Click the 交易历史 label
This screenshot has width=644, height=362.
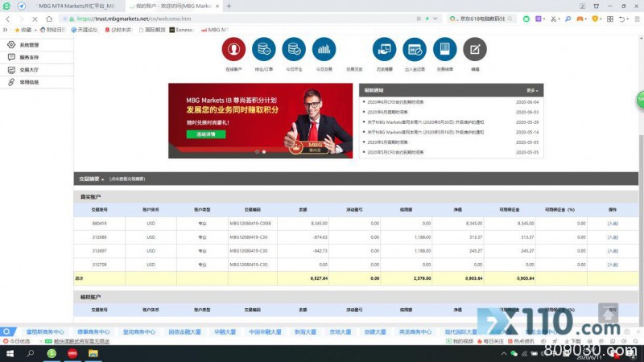click(x=354, y=69)
